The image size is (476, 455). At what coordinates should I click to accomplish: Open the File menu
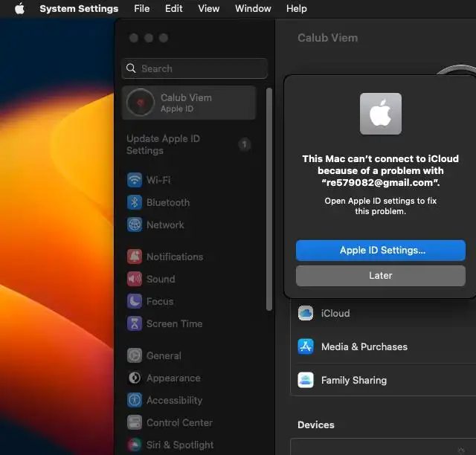point(142,8)
